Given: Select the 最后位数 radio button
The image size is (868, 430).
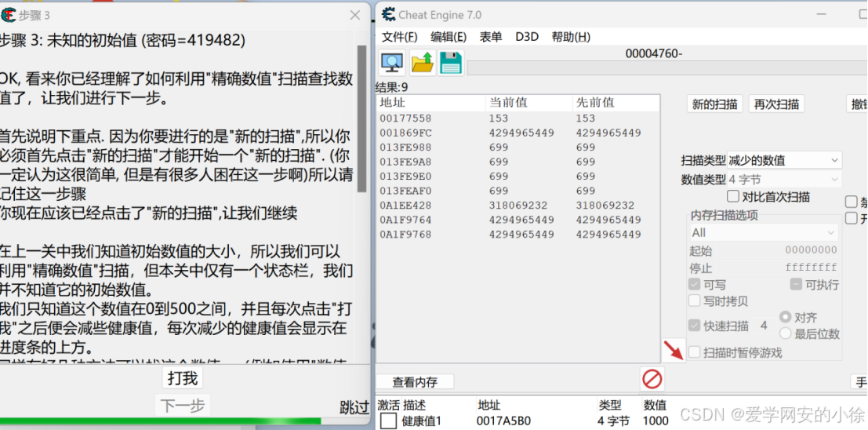Looking at the screenshot, I should 785,333.
